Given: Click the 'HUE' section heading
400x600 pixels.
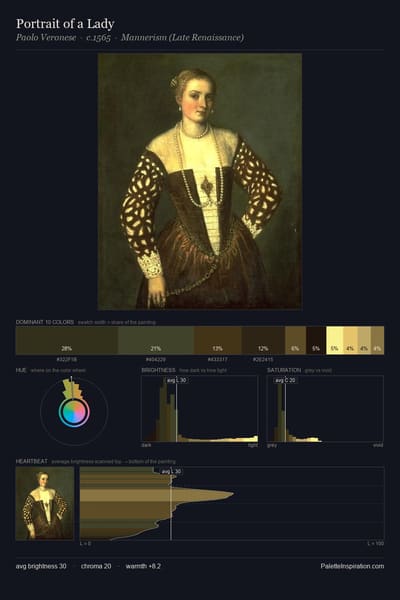Looking at the screenshot, I should tap(21, 370).
